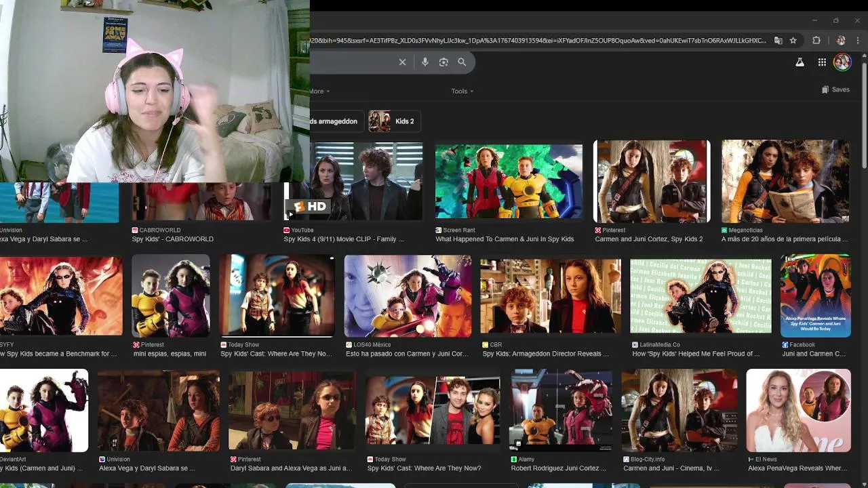Open the 'Where Are They Now?' cast thumbnail
Screen dimensions: 868x488
(x=433, y=411)
